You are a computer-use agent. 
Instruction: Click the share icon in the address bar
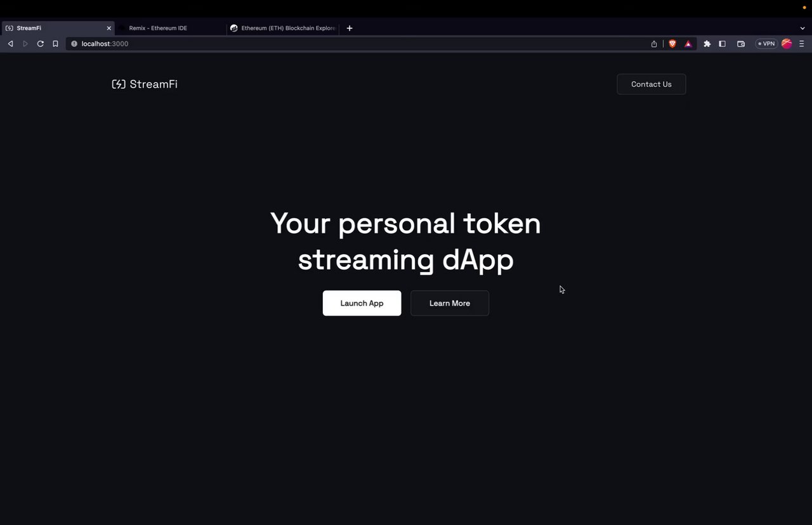[654, 44]
